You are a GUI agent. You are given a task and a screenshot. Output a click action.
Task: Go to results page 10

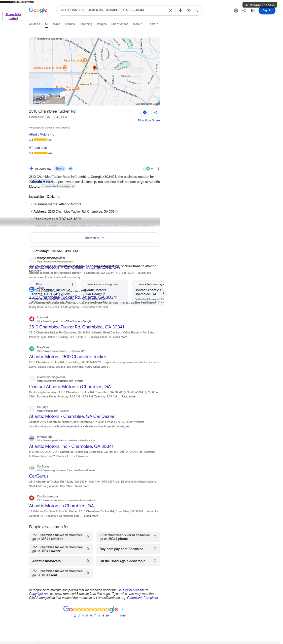(x=107, y=616)
